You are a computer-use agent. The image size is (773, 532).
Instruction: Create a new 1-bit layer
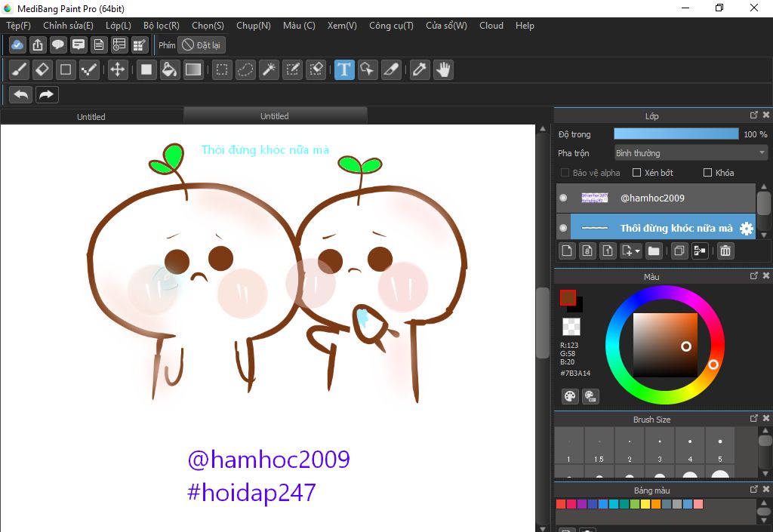tap(608, 251)
